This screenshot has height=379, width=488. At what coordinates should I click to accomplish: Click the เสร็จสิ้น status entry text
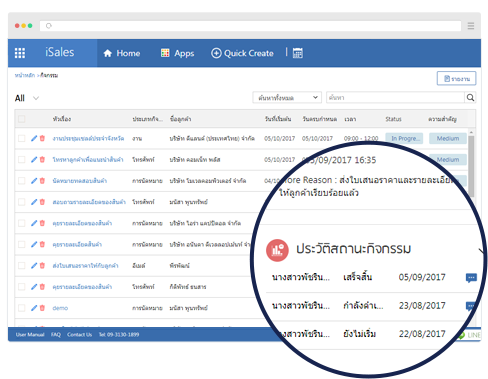tap(358, 277)
